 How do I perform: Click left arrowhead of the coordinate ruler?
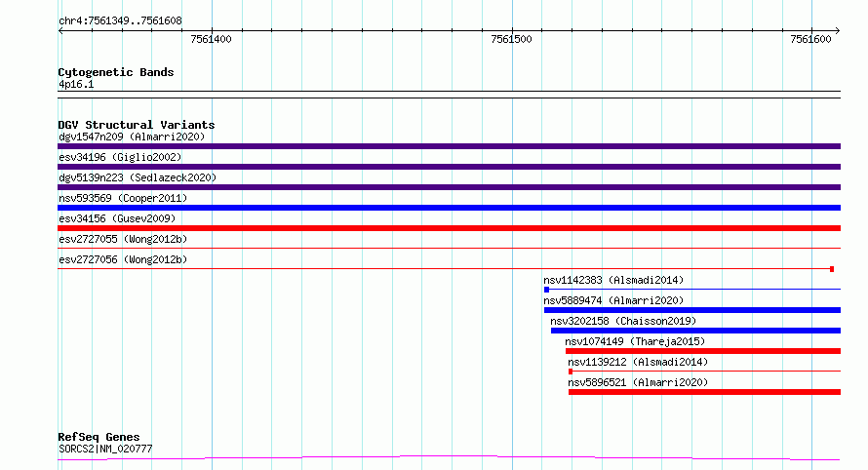tap(60, 31)
